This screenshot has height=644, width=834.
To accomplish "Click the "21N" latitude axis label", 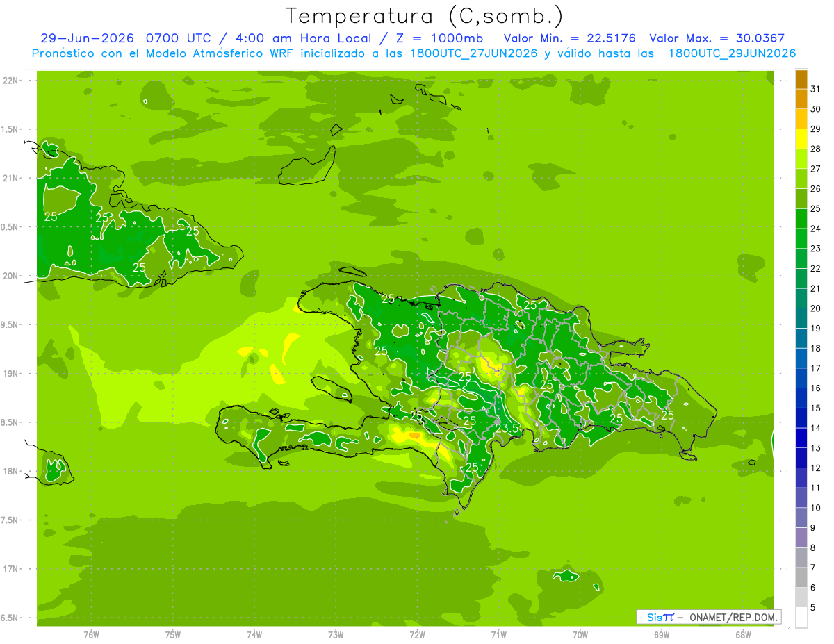I will [10, 179].
